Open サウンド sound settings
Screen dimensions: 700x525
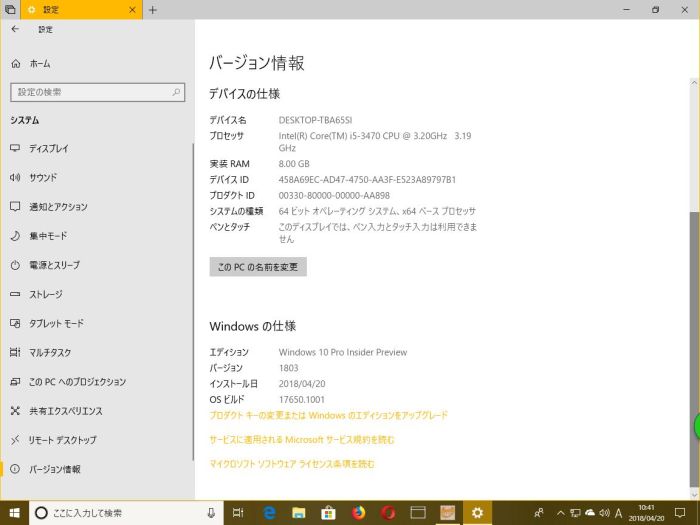(42, 177)
